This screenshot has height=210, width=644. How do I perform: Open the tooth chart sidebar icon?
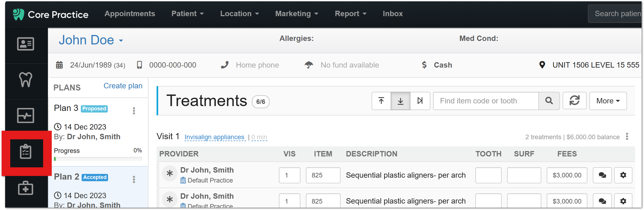26,80
